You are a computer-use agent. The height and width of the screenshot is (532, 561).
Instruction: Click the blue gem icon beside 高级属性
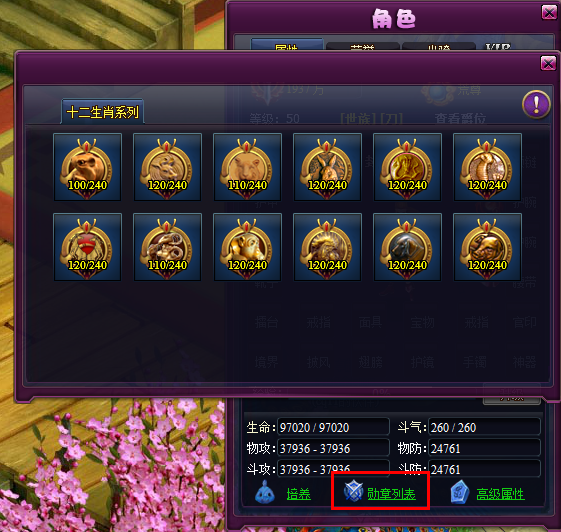[x=459, y=492]
